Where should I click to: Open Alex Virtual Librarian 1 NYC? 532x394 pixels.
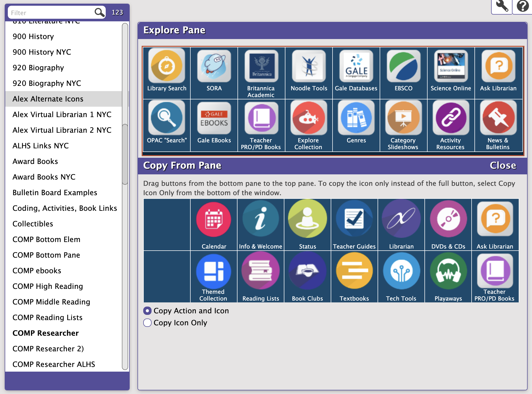click(64, 115)
